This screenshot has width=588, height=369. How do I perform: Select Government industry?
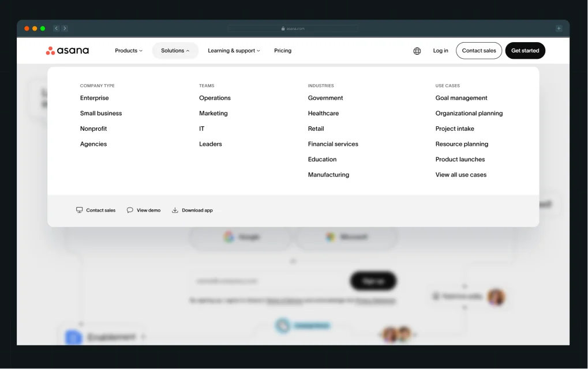click(x=325, y=98)
